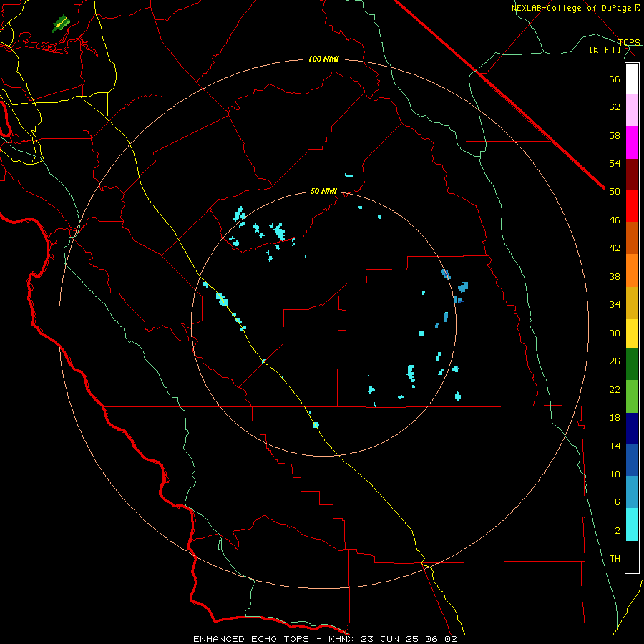Viewport: 644px width, 644px height.
Task: Select the dark green legend swatch
Action: tap(632, 364)
